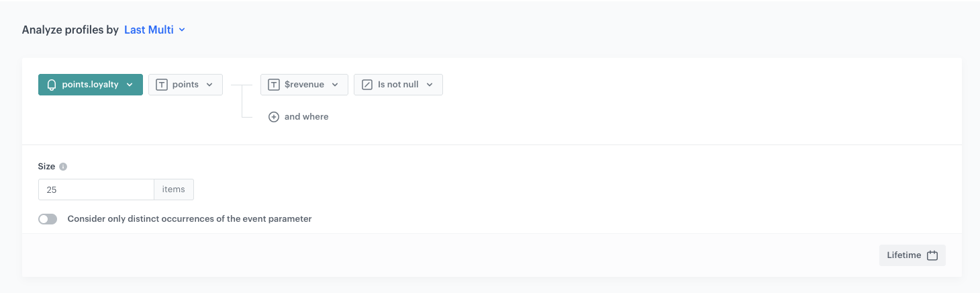Expand the points.loyalty event dropdown
Image resolution: width=980 pixels, height=293 pixels.
91,85
